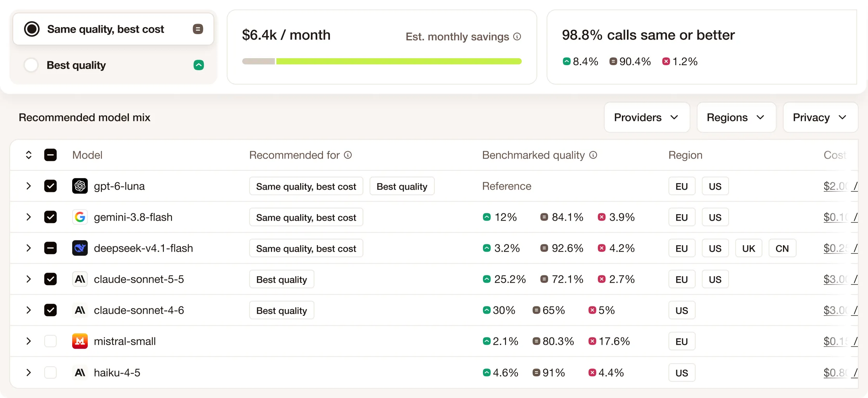
Task: Click info icon next to Recommended for
Action: 348,155
